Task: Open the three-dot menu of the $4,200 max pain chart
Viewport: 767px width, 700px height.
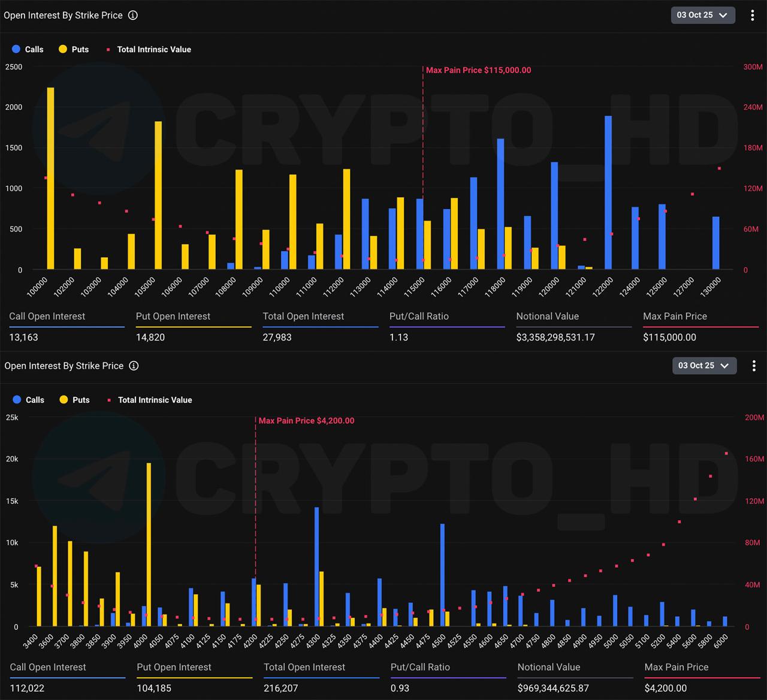Action: (x=754, y=366)
